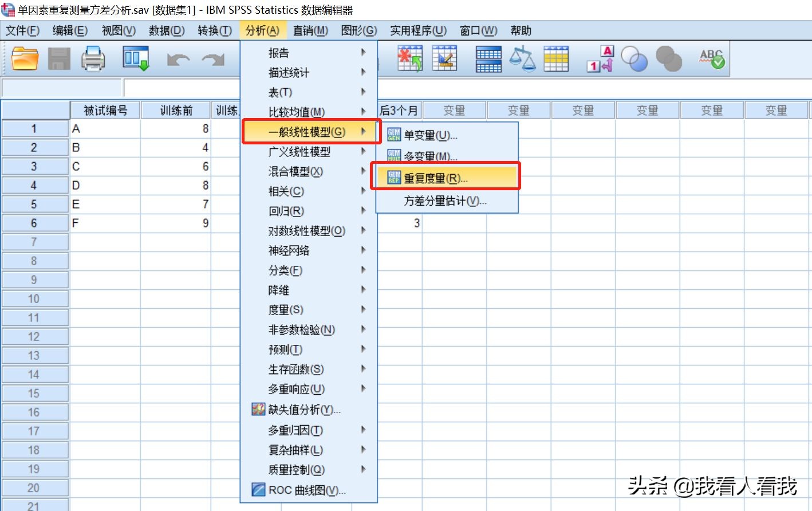Select the row 6 header
The image size is (812, 511).
34,223
